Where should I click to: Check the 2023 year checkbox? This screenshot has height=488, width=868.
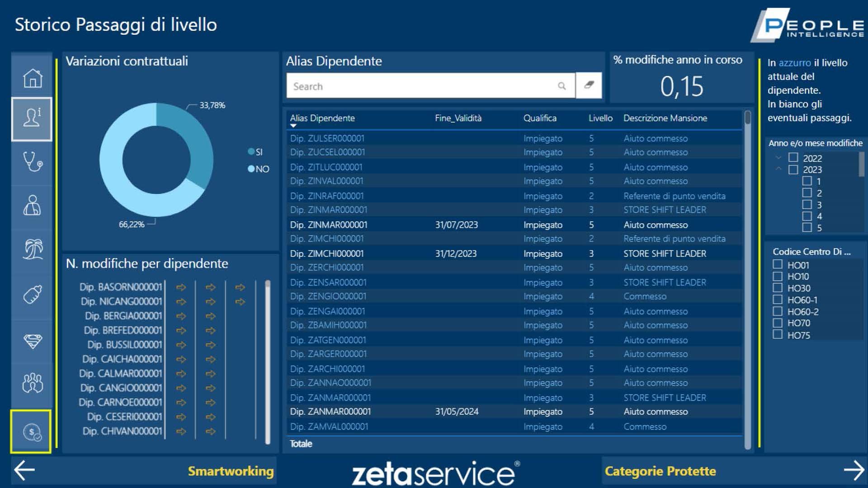[x=793, y=169]
